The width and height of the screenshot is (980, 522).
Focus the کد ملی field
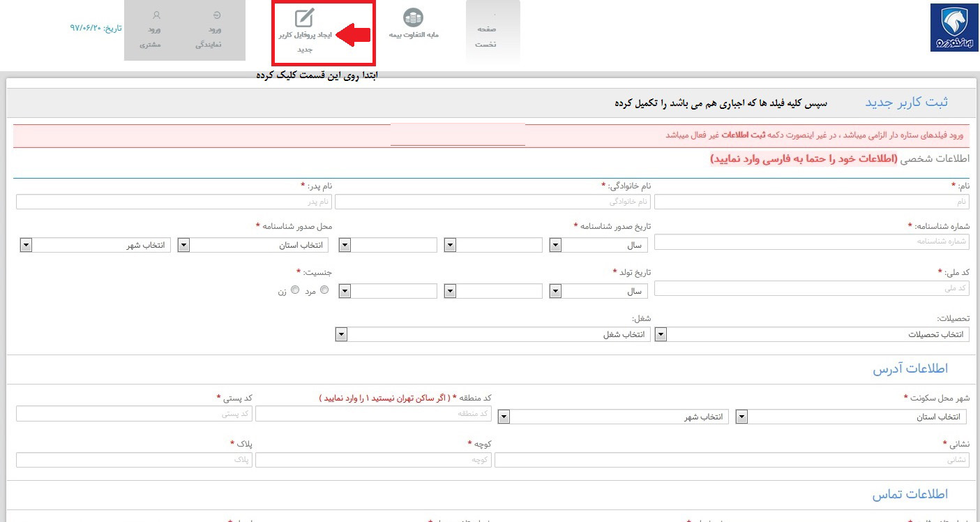(812, 288)
